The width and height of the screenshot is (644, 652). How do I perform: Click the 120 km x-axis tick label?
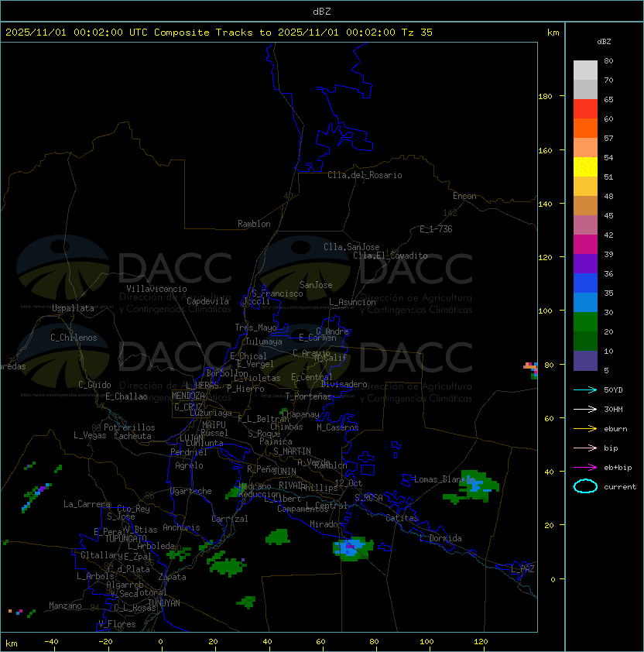pyautogui.click(x=481, y=642)
